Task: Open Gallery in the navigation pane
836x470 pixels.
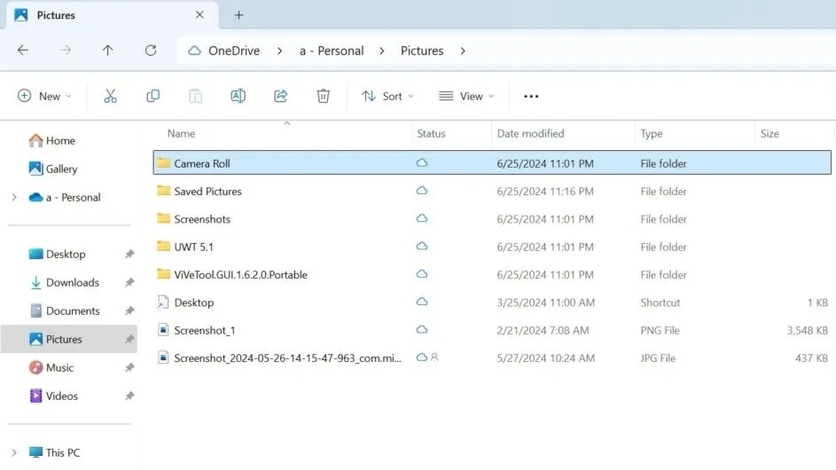Action: (53, 169)
